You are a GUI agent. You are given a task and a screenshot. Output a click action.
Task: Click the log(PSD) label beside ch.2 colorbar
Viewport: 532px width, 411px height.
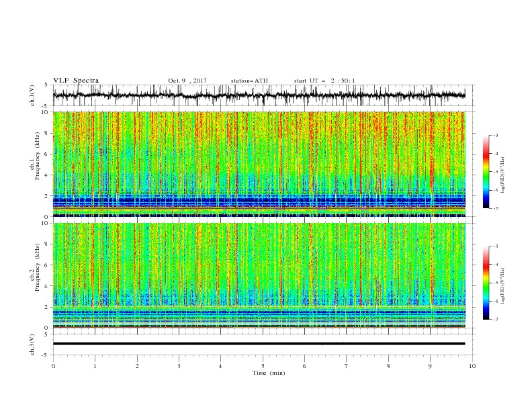click(502, 285)
